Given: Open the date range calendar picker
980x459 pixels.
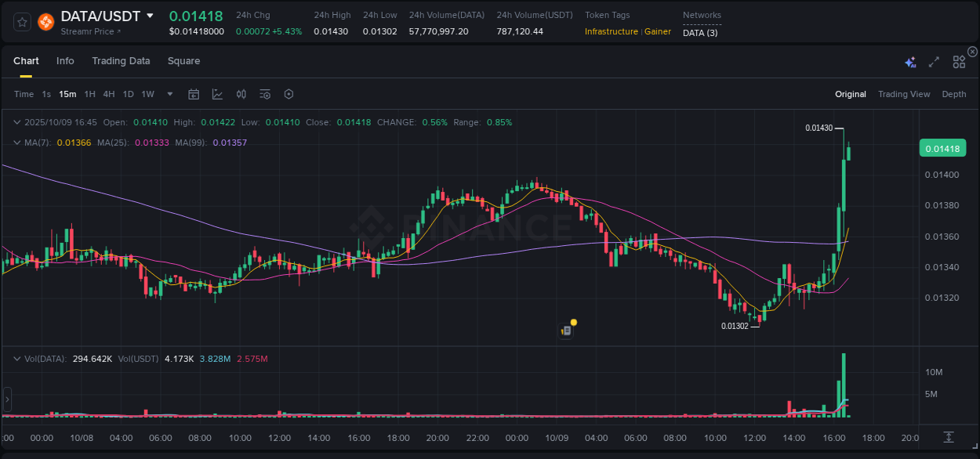Looking at the screenshot, I should point(194,94).
